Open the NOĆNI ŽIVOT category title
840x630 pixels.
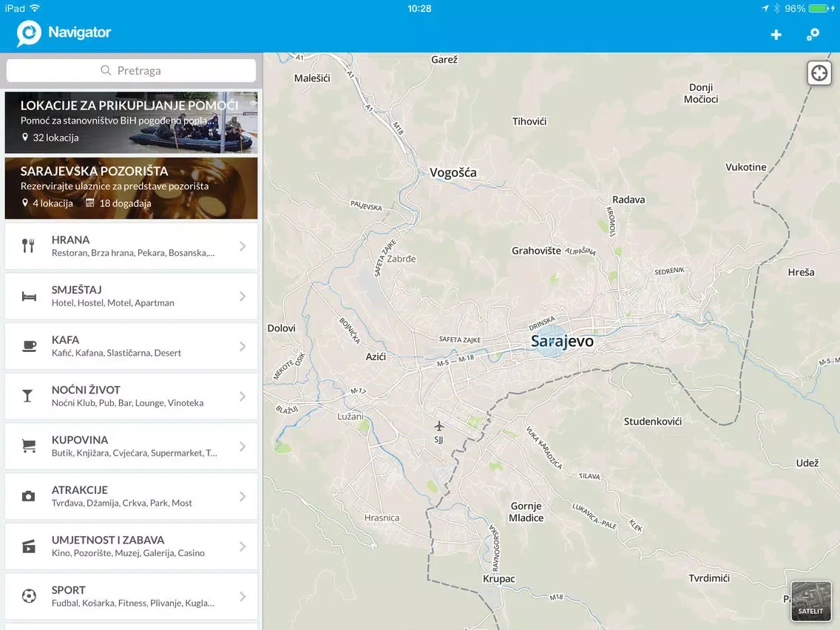[86, 390]
